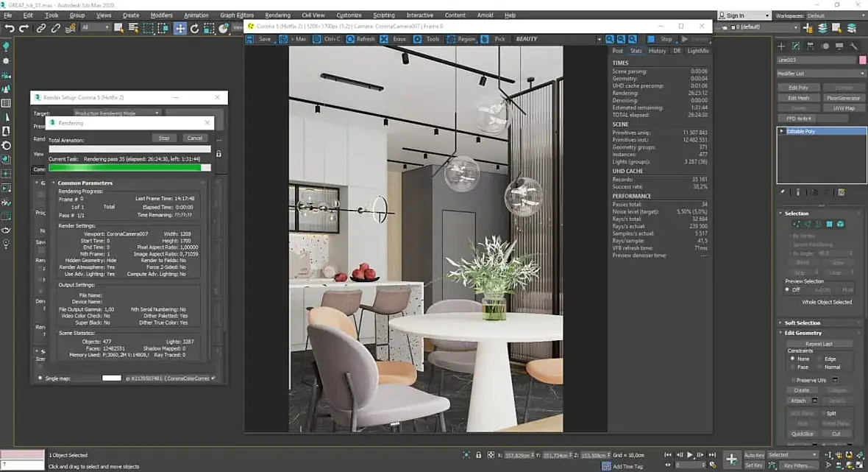Go to start of animation

coord(668,455)
